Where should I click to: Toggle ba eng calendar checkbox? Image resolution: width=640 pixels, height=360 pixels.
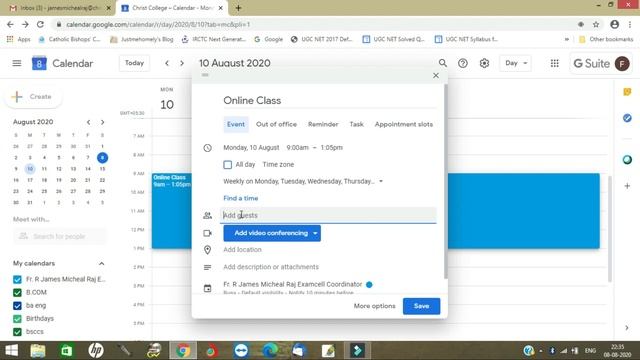17,306
